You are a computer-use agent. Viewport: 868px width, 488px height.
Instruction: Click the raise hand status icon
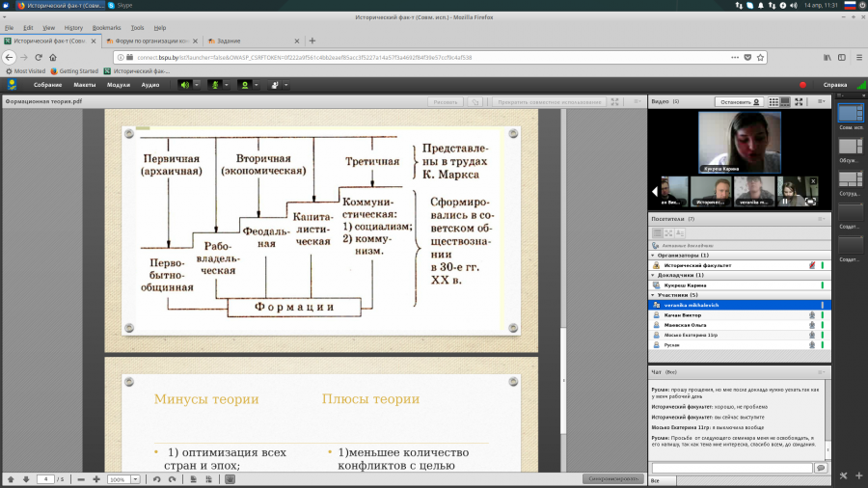275,85
